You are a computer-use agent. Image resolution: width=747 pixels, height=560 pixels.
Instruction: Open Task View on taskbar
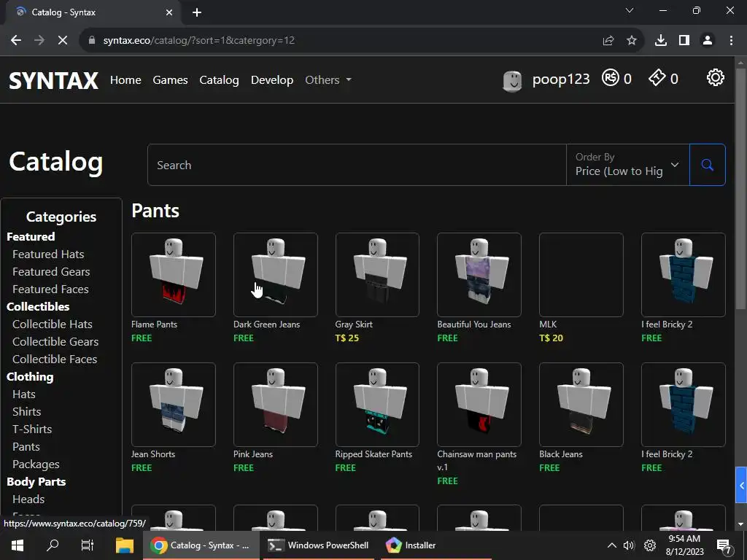click(x=88, y=545)
